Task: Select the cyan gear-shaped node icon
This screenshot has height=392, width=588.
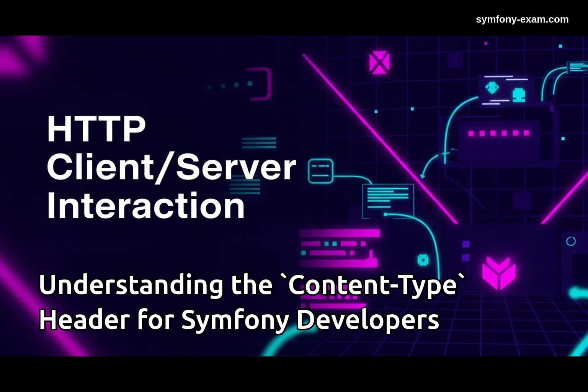Action: click(424, 260)
